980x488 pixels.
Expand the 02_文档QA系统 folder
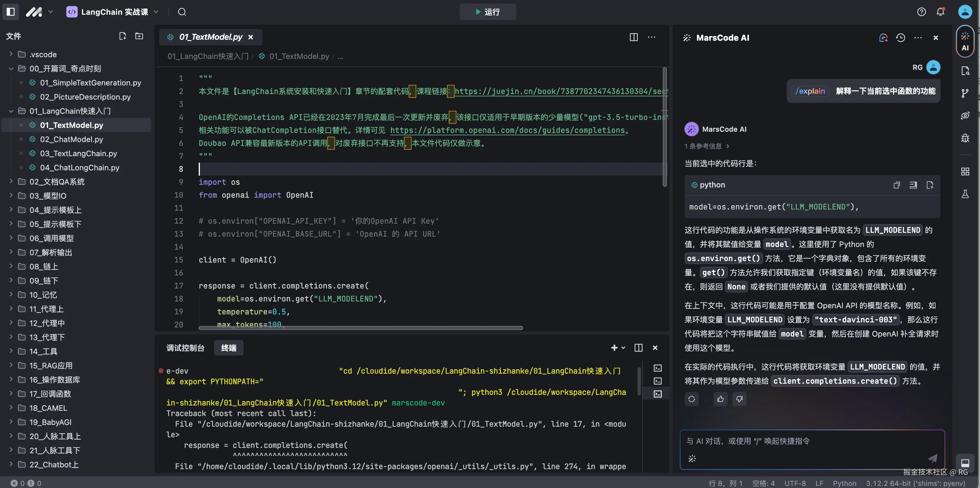[x=57, y=182]
